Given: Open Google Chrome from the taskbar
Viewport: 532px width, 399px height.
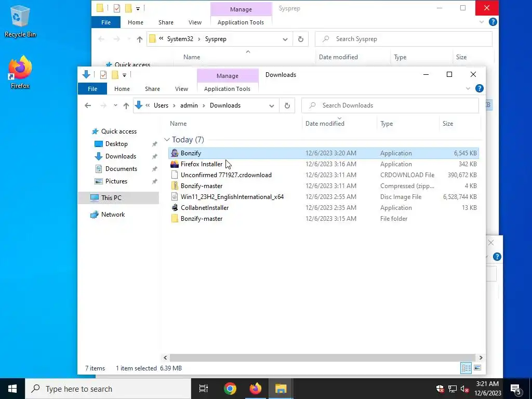Looking at the screenshot, I should point(230,389).
